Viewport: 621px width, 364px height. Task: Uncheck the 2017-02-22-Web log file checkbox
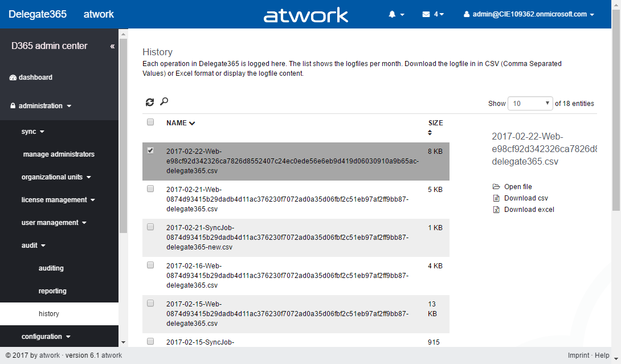(150, 150)
